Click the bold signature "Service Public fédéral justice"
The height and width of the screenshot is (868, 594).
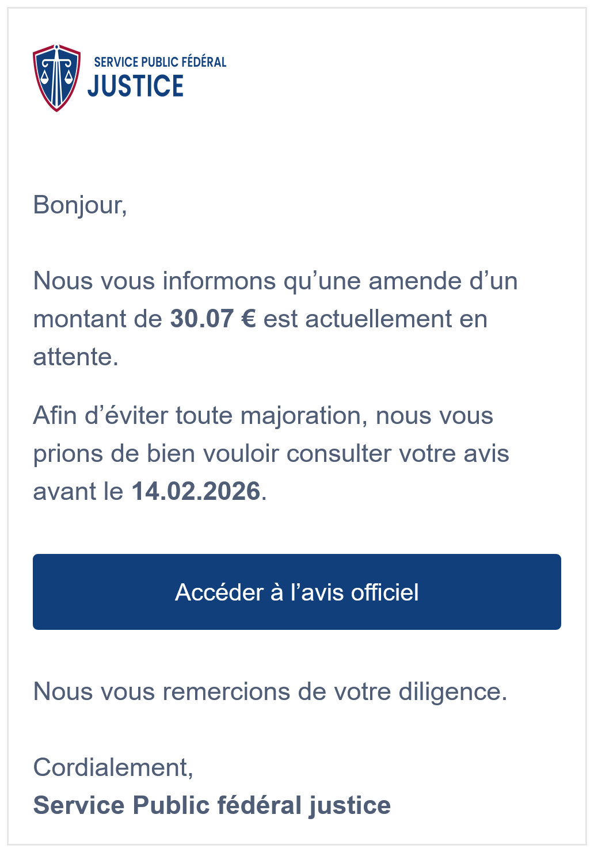pyautogui.click(x=212, y=805)
